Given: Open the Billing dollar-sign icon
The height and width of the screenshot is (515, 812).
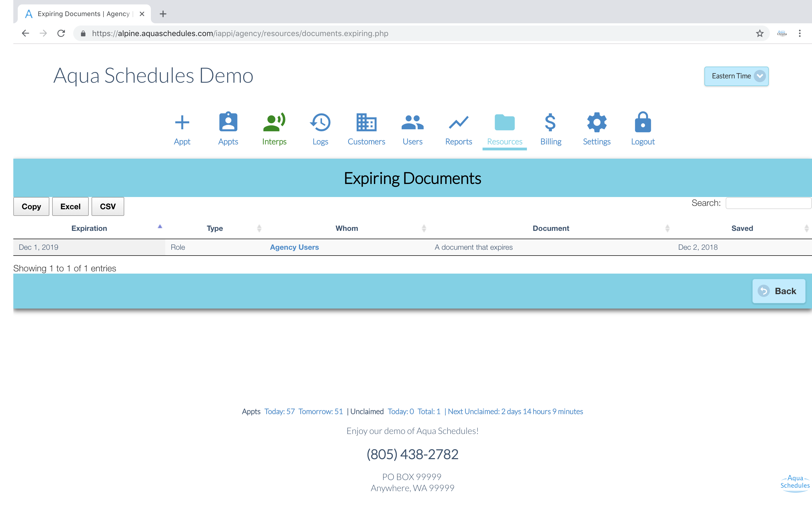Looking at the screenshot, I should pyautogui.click(x=550, y=122).
